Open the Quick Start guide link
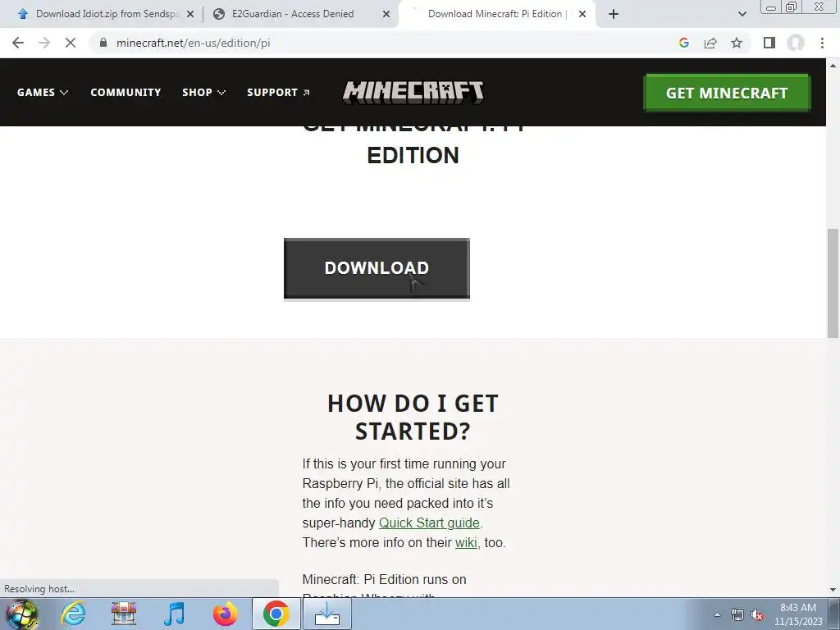Screen dimensions: 840x630 [429, 523]
